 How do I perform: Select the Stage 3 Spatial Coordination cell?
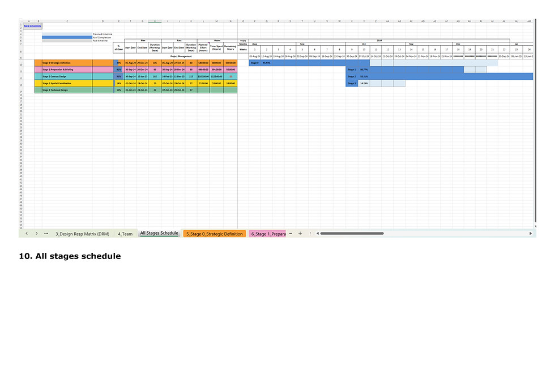tap(67, 83)
